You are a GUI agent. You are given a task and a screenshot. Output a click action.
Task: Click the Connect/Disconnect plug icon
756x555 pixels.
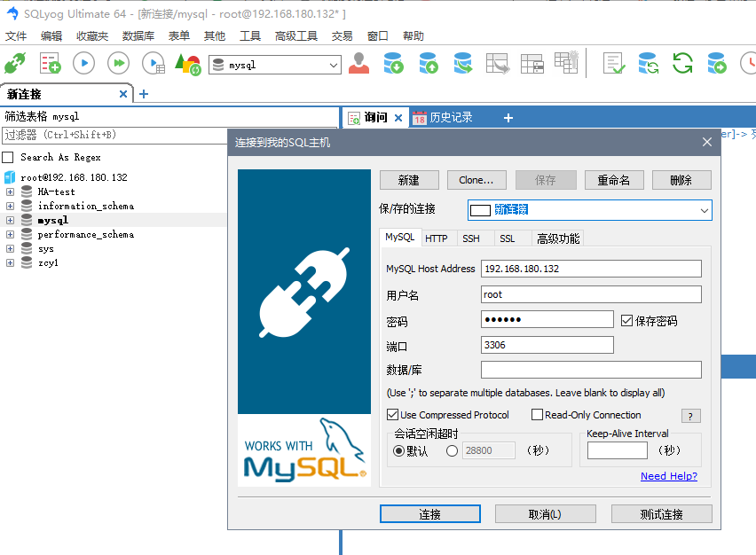tap(16, 63)
